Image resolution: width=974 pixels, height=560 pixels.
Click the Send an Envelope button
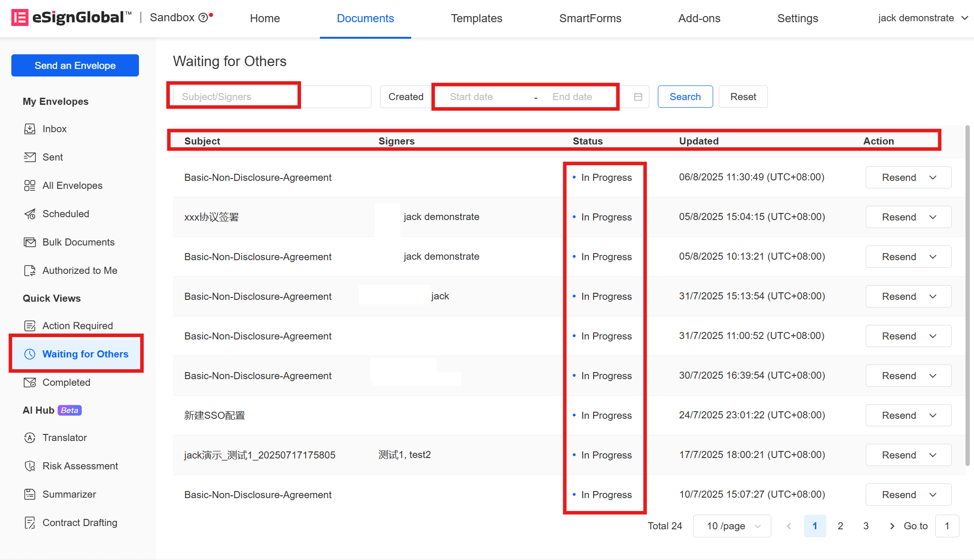(x=75, y=66)
